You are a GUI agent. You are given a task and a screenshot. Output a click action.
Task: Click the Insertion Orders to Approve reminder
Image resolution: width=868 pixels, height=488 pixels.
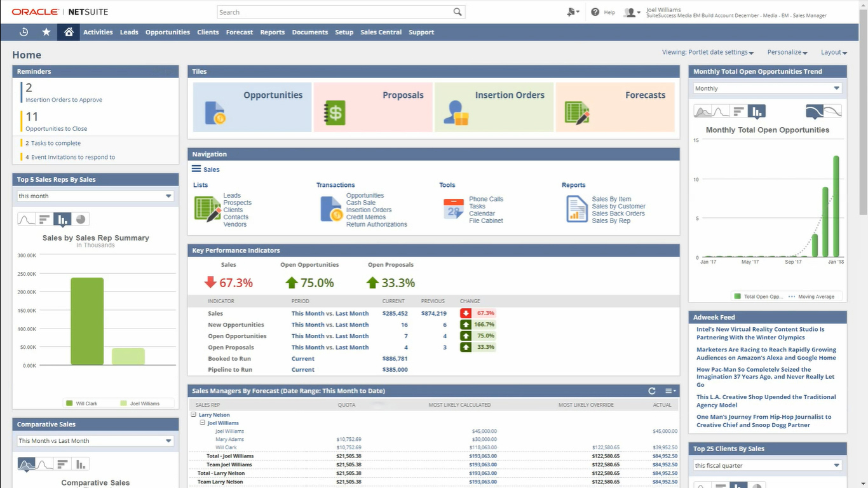64,100
